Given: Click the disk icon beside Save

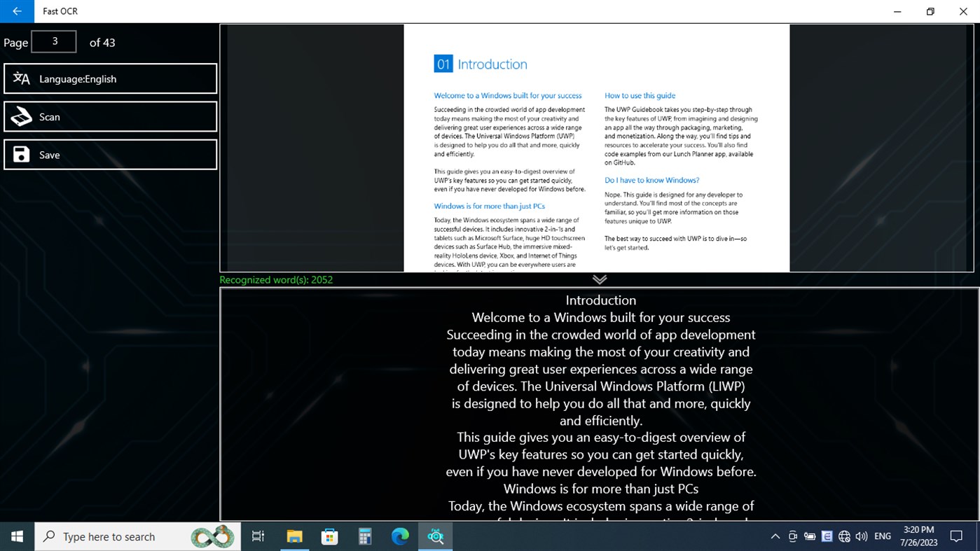Looking at the screenshot, I should 21,154.
